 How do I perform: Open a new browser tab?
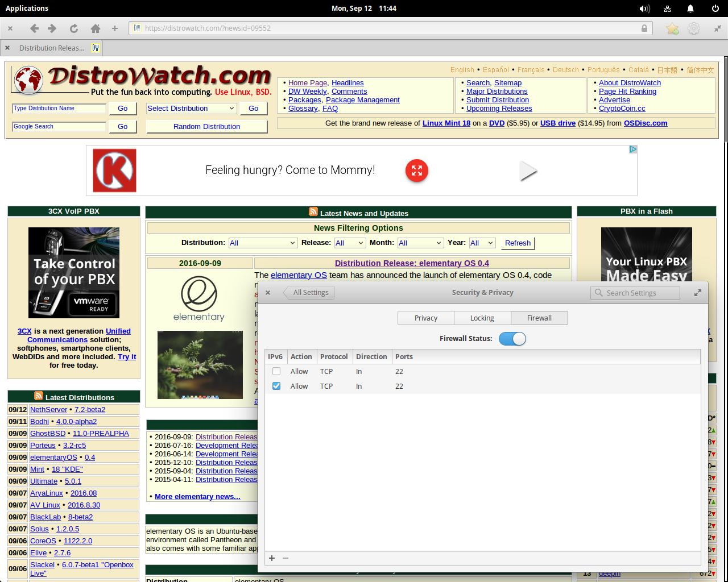(x=115, y=28)
